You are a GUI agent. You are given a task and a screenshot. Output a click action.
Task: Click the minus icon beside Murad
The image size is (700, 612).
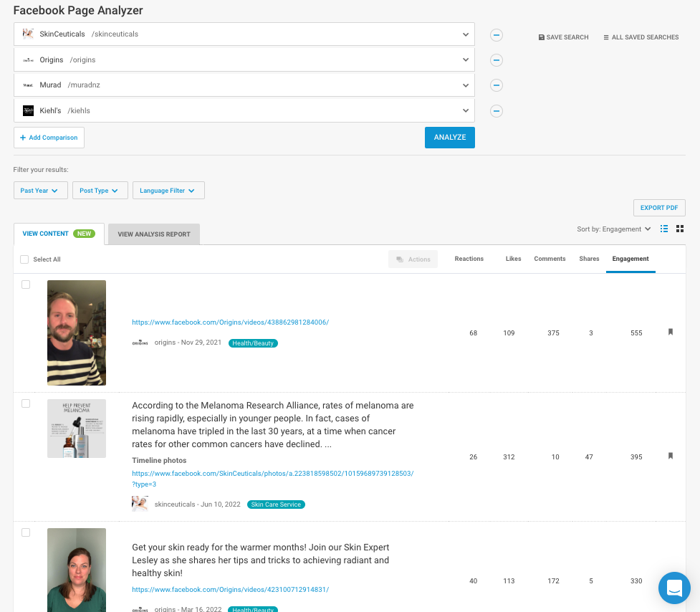coord(497,85)
